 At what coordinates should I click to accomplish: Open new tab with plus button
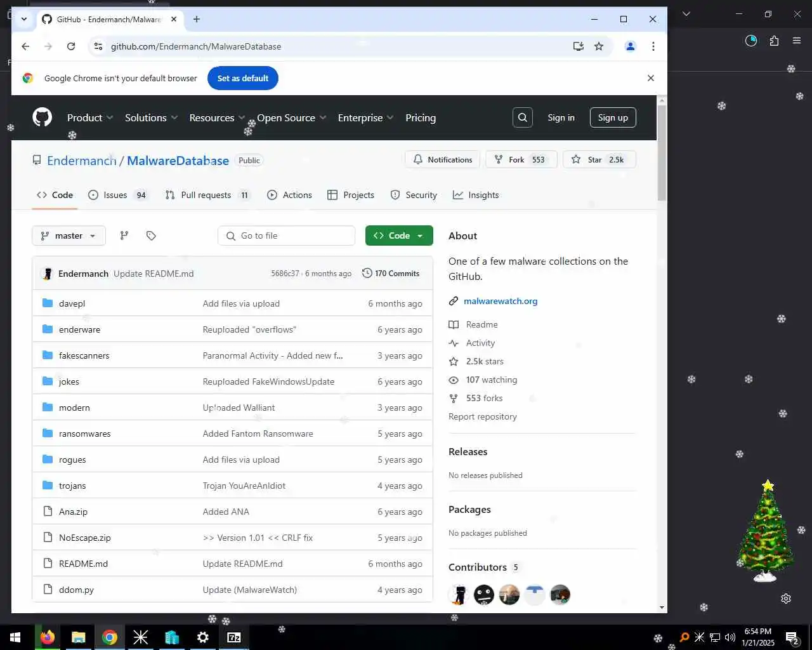pyautogui.click(x=197, y=19)
